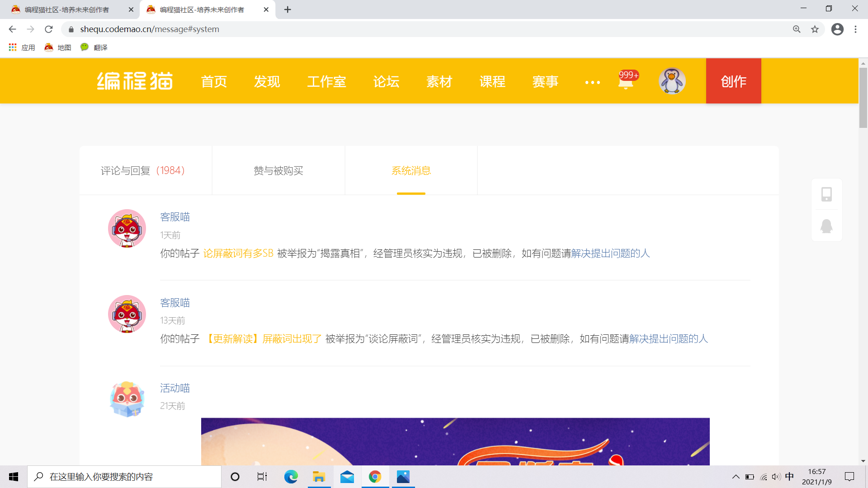This screenshot has width=868, height=488.
Task: Open 赛事 in the navigation bar
Action: coord(545,81)
